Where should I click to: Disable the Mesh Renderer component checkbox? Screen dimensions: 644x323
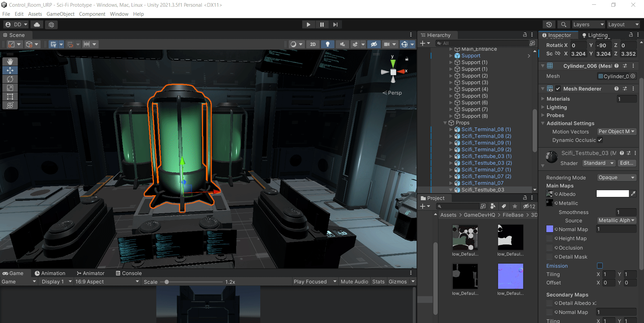558,89
